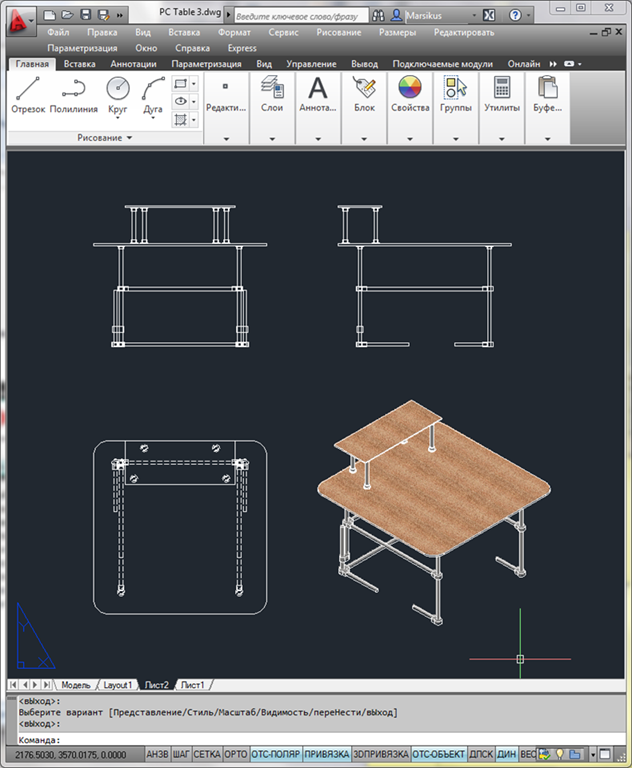Switch to the Подключаемые модули ribbon tab

[x=443, y=64]
